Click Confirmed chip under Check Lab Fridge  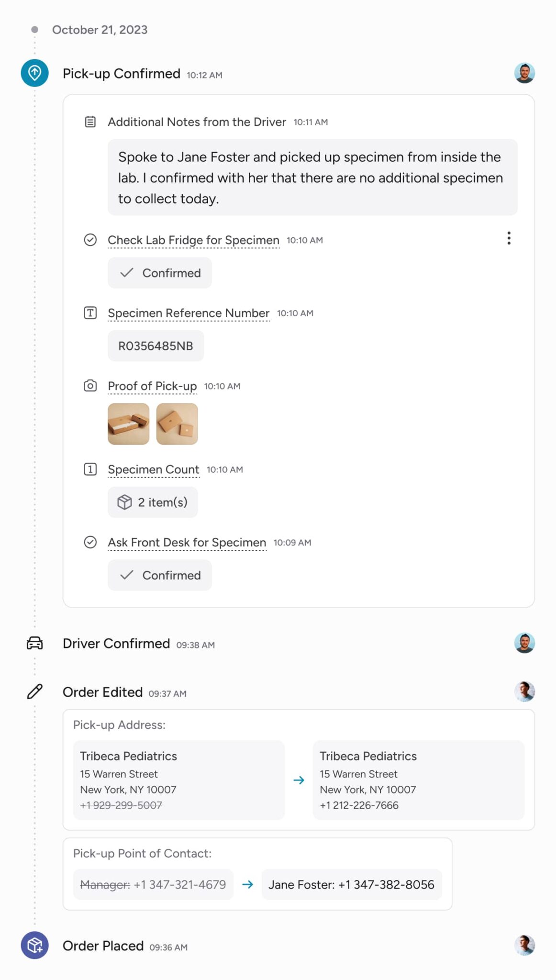[160, 273]
